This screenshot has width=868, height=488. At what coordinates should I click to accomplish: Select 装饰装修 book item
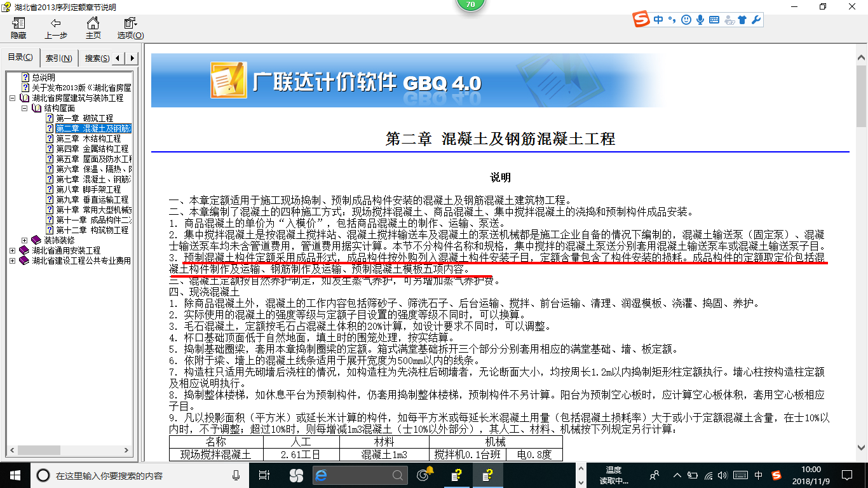tap(59, 240)
